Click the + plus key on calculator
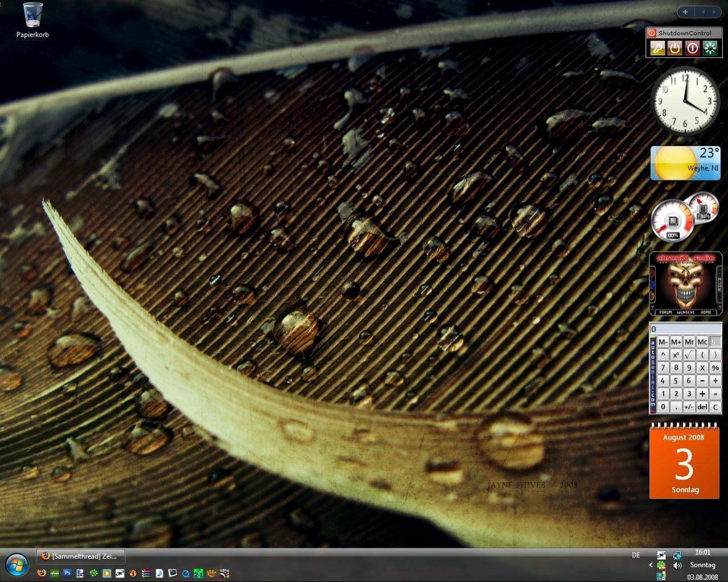Image resolution: width=728 pixels, height=582 pixels. click(702, 394)
